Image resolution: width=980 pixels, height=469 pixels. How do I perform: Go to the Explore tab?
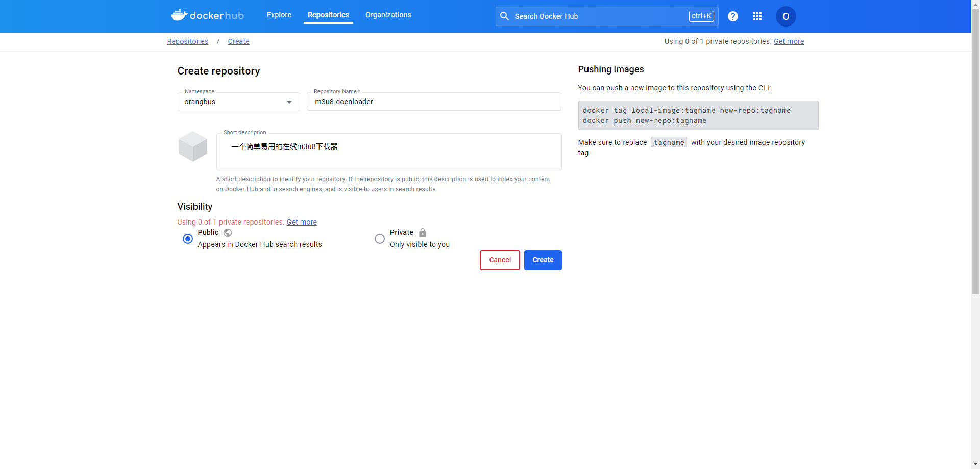click(x=279, y=15)
